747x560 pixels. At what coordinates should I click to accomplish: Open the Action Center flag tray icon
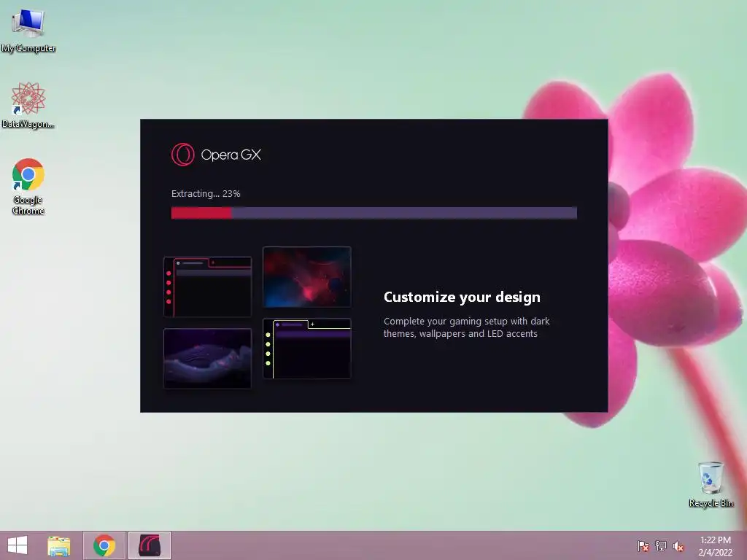[643, 546]
